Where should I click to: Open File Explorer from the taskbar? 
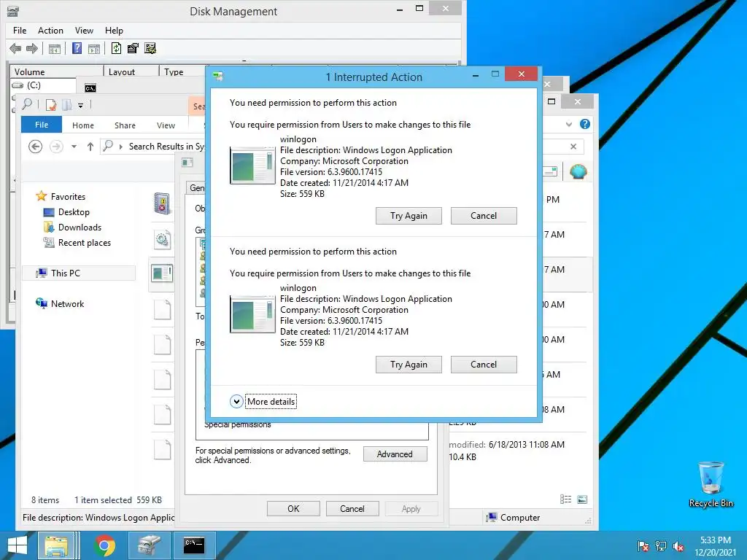(x=56, y=545)
